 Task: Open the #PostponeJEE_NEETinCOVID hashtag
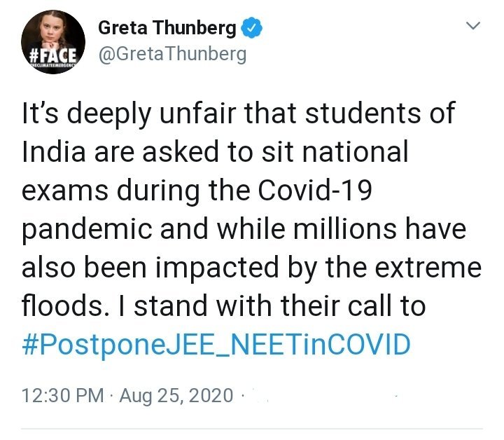pos(216,345)
